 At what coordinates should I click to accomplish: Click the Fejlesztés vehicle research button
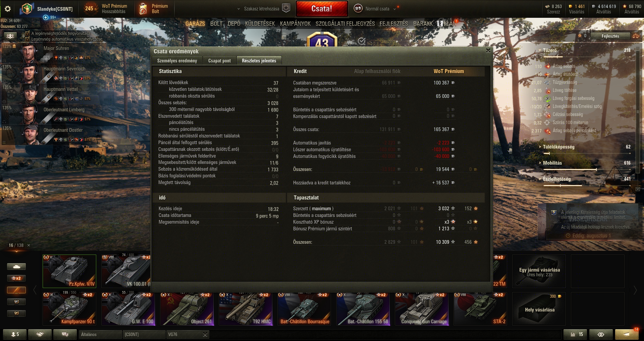coord(610,36)
